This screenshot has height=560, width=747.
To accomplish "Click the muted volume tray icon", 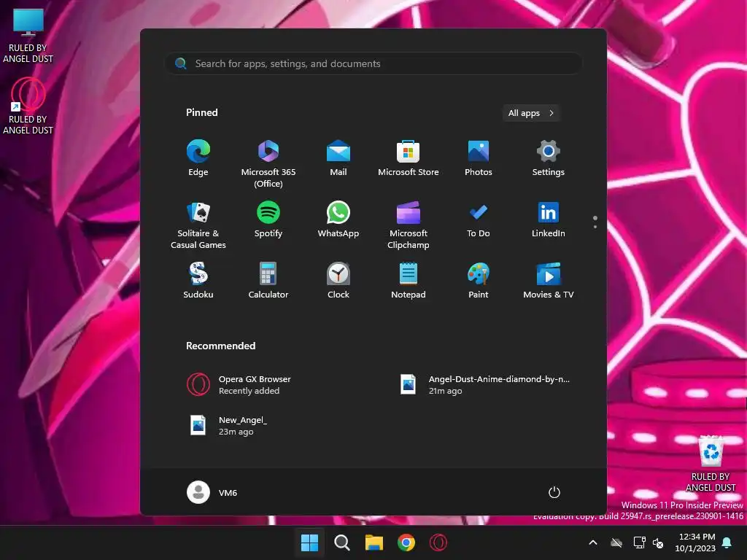I will tap(658, 542).
